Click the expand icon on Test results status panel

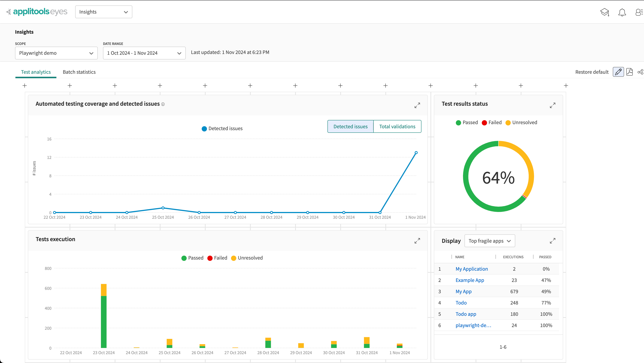[553, 105]
